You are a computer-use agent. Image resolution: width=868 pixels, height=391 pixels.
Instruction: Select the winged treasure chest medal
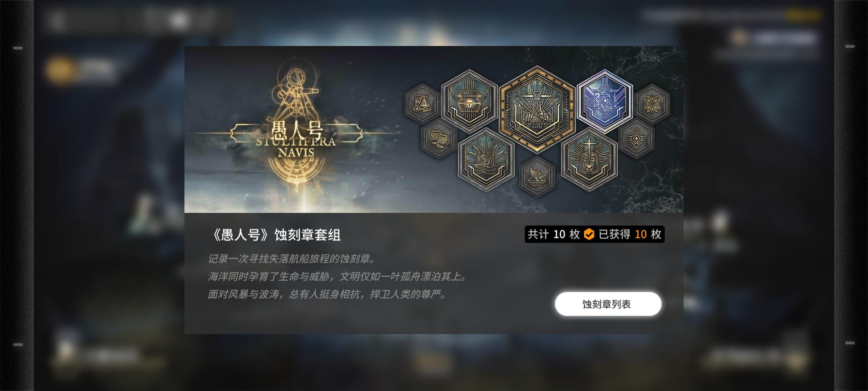click(469, 101)
